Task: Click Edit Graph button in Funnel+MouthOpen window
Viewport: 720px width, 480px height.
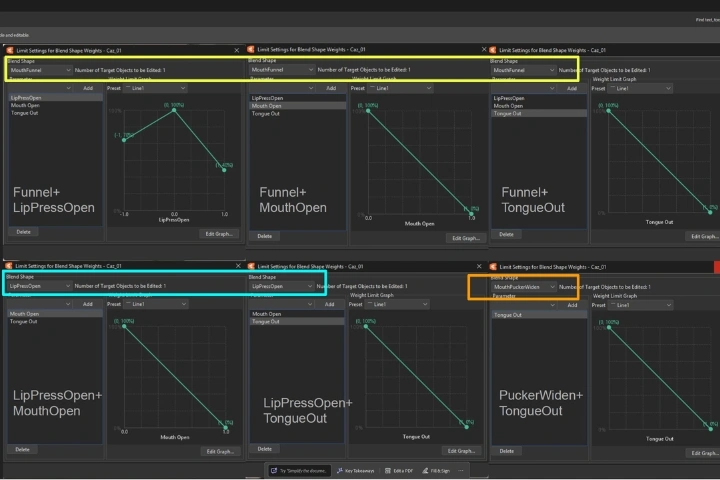Action: pyautogui.click(x=466, y=238)
